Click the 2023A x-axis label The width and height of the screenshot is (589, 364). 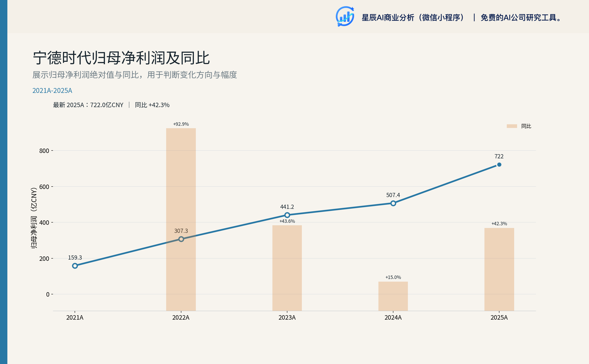(x=287, y=318)
